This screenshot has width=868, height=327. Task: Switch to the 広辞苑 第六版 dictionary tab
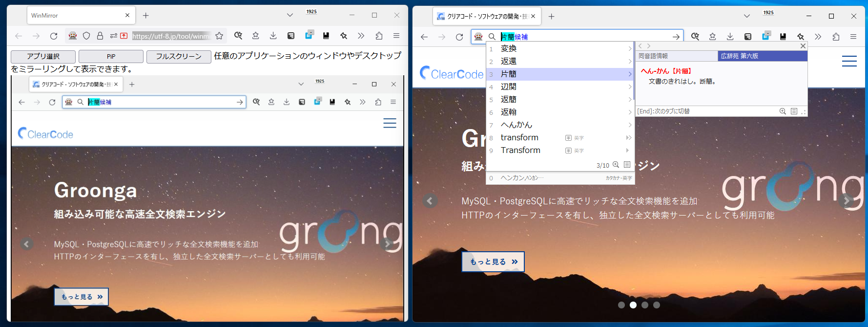coord(763,56)
